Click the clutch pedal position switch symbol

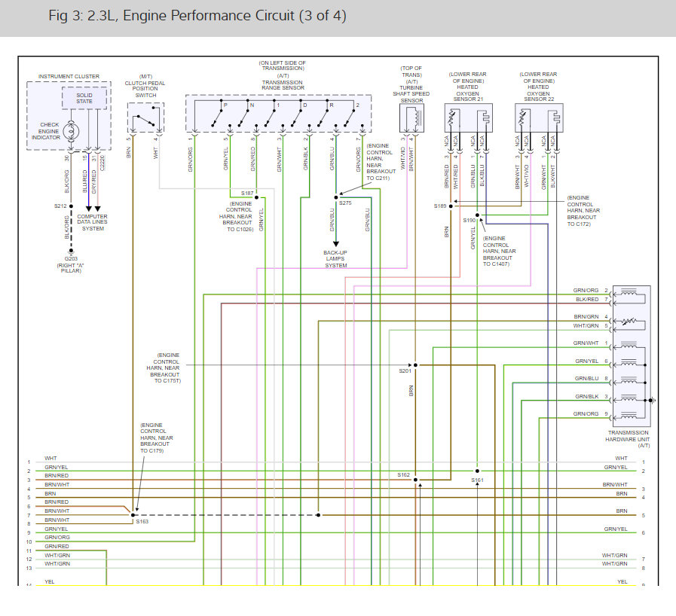pos(146,118)
